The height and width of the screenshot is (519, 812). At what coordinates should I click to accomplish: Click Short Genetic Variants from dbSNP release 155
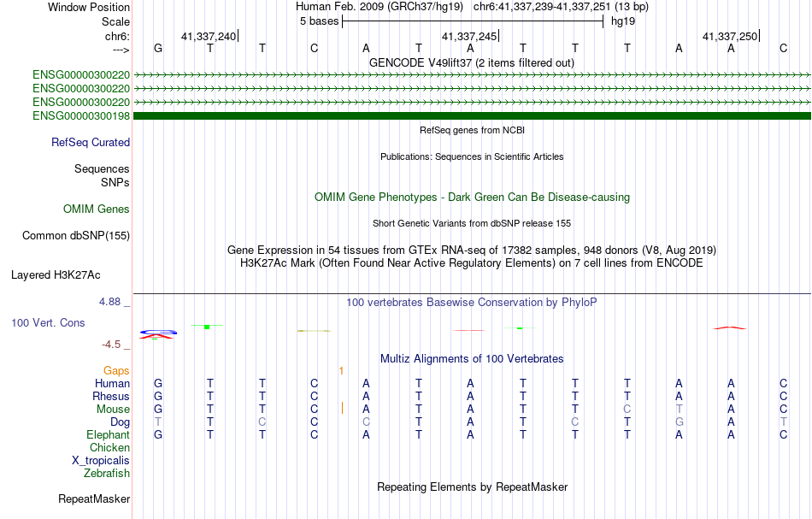472,224
